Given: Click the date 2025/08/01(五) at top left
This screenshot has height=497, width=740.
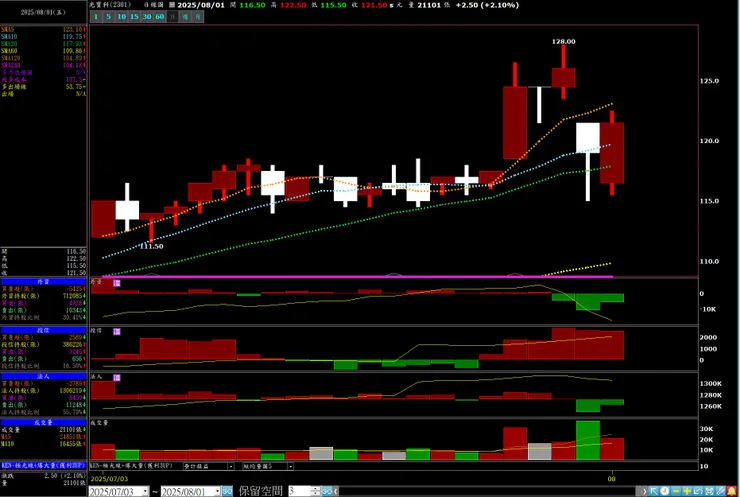Looking at the screenshot, I should click(43, 12).
